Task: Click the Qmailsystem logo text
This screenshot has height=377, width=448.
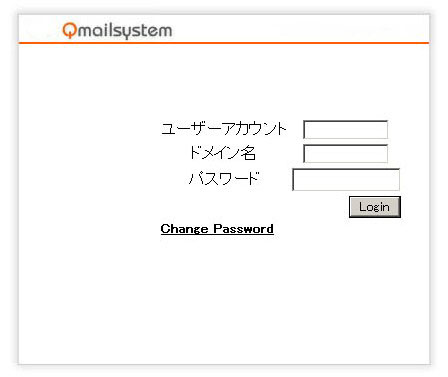Action: (117, 31)
